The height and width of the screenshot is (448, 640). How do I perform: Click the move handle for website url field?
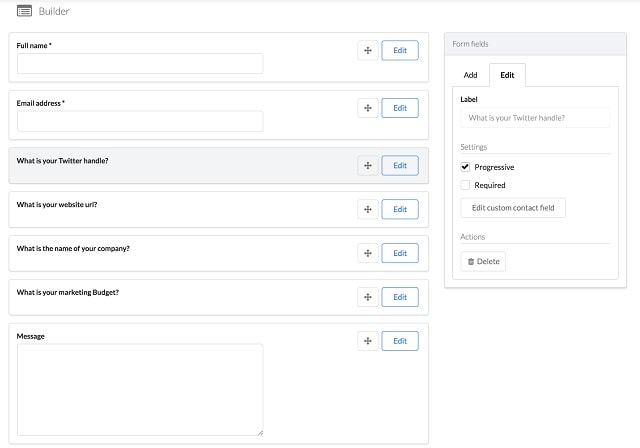point(368,209)
